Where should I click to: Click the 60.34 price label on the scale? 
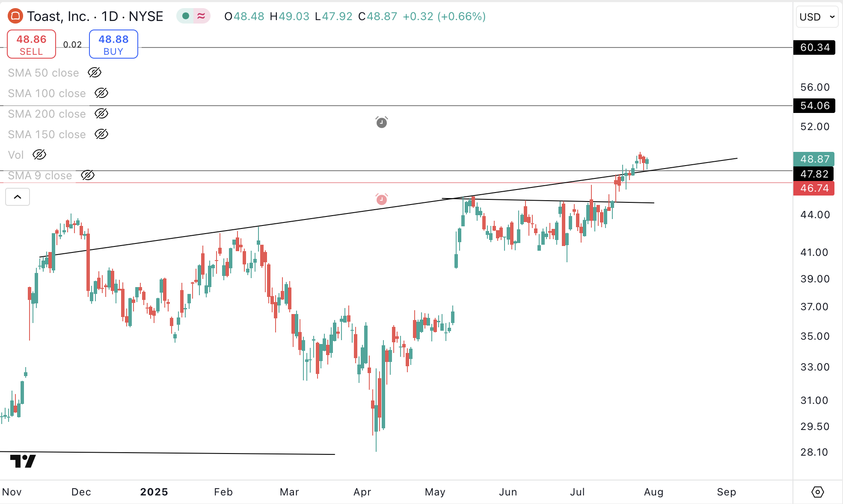pyautogui.click(x=814, y=47)
